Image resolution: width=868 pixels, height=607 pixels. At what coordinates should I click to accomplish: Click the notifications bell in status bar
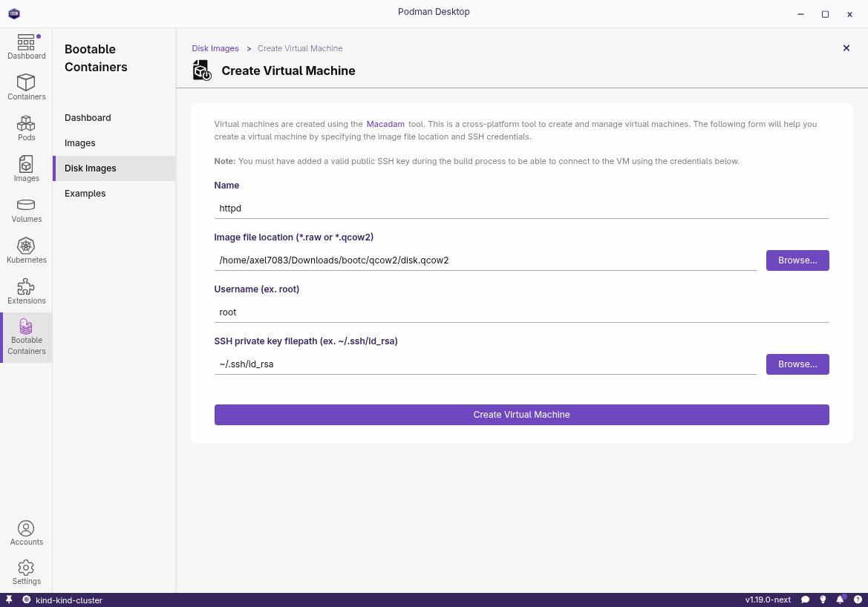click(841, 600)
